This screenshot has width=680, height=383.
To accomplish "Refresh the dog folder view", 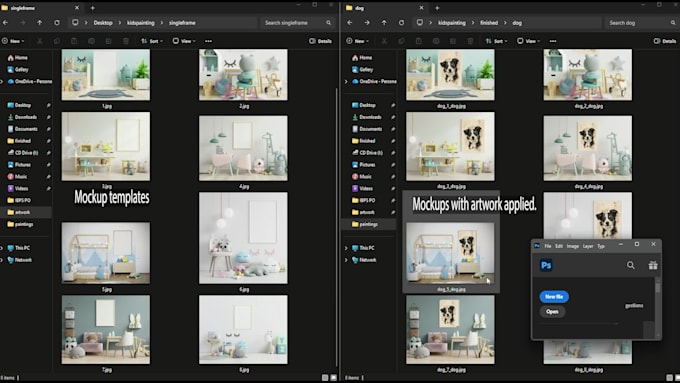I will 402,23.
